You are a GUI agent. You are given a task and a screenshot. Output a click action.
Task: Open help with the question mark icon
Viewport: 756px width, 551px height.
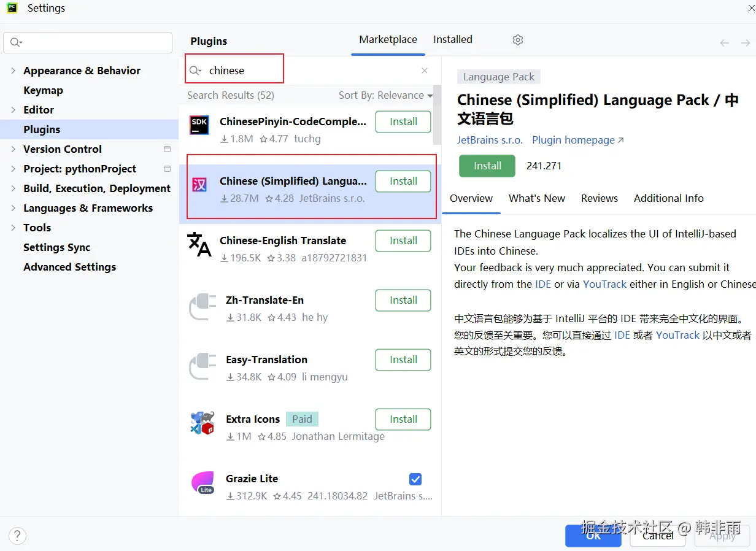tap(17, 535)
